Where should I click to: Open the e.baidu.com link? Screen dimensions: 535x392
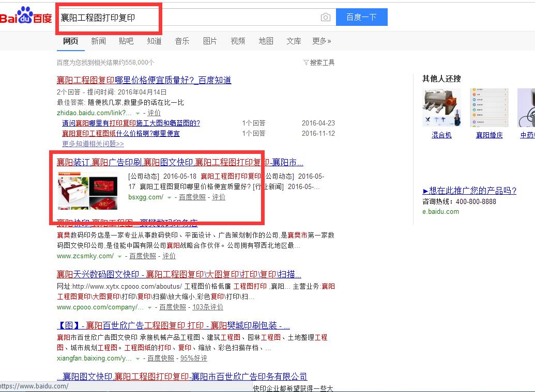(440, 212)
